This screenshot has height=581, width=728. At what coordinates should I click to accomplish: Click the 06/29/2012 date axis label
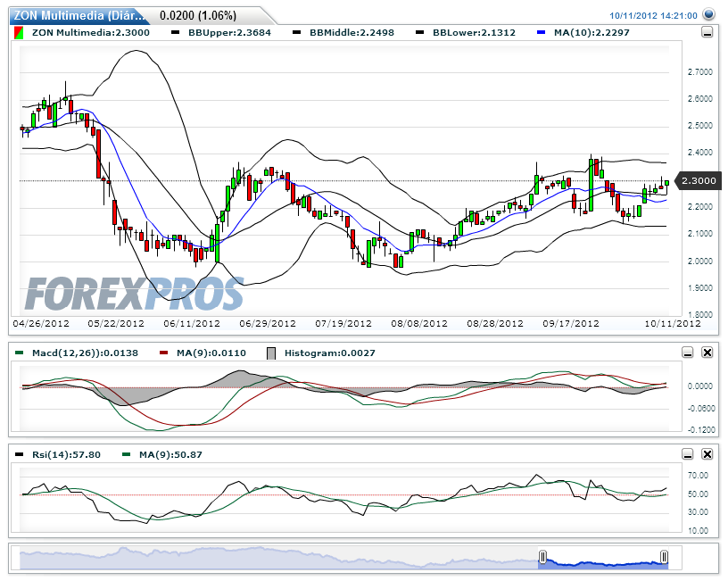[x=268, y=323]
